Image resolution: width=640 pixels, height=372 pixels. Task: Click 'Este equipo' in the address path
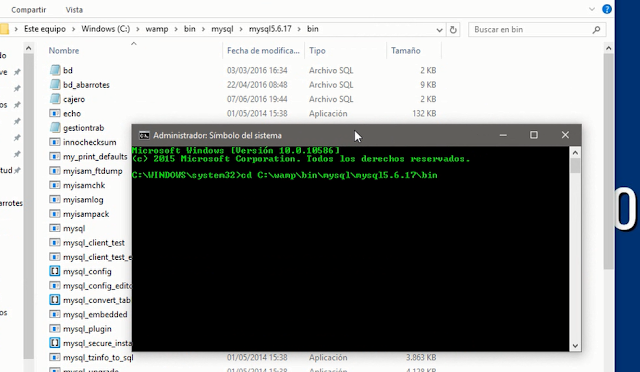click(x=45, y=29)
